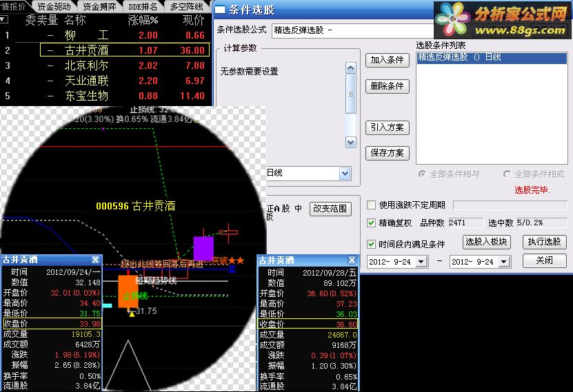
Task: Select the 情报价 tab
Action: pyautogui.click(x=14, y=7)
